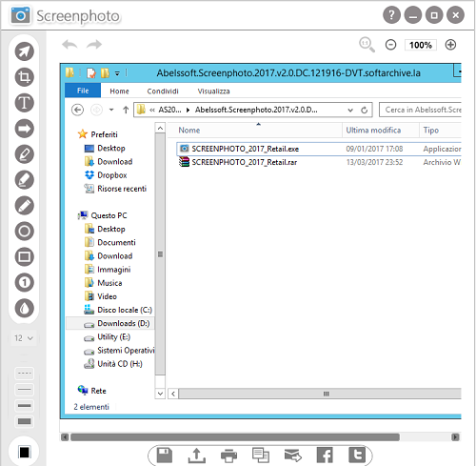Click the Redo arrow
476x466 pixels.
click(x=94, y=45)
